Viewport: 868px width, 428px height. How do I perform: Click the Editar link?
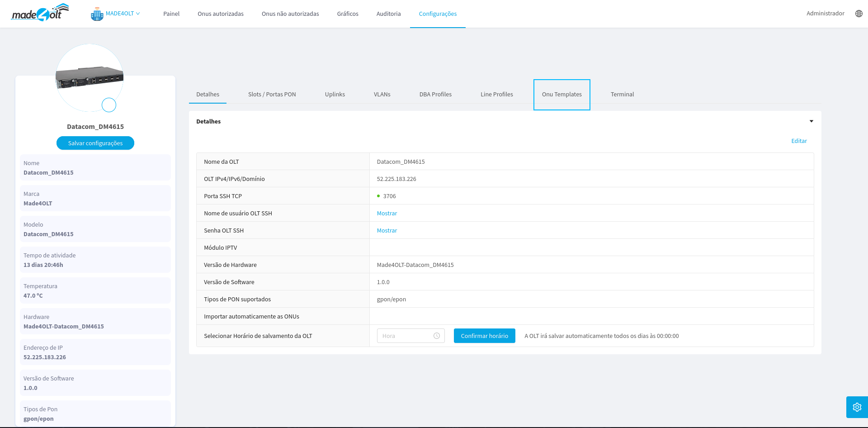click(x=798, y=141)
